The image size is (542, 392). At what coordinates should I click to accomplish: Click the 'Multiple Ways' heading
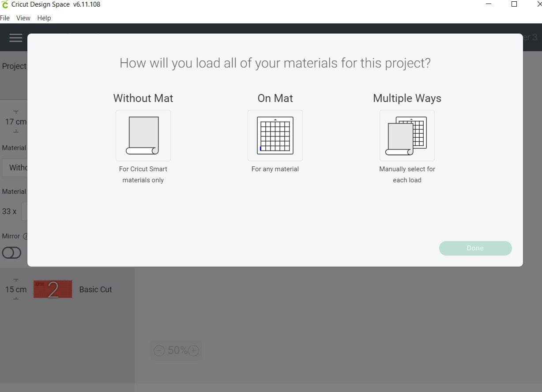(407, 98)
